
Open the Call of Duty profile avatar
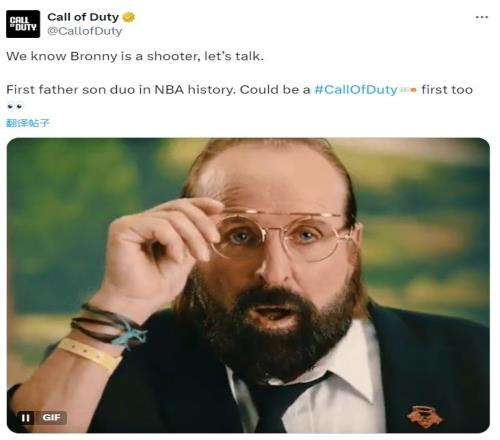coord(23,24)
